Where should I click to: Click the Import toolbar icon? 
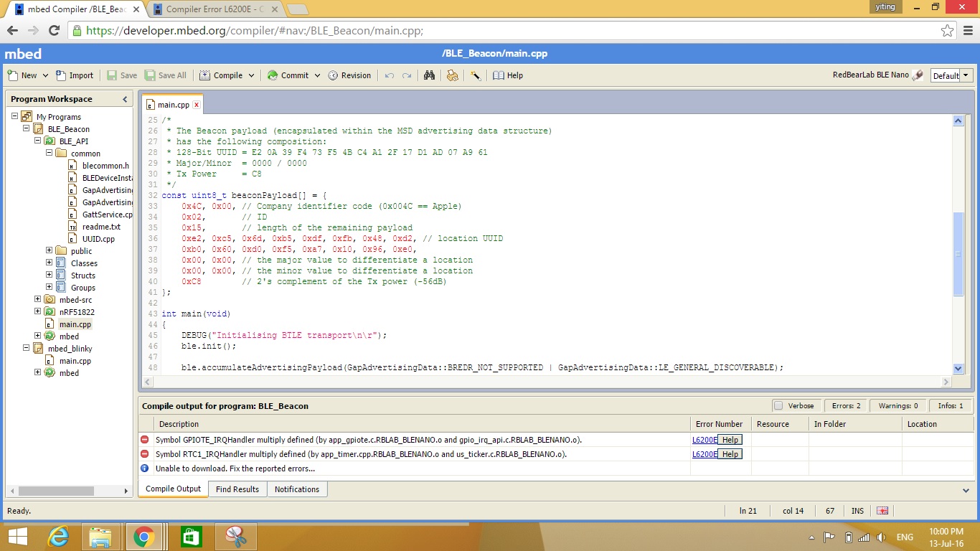click(61, 75)
